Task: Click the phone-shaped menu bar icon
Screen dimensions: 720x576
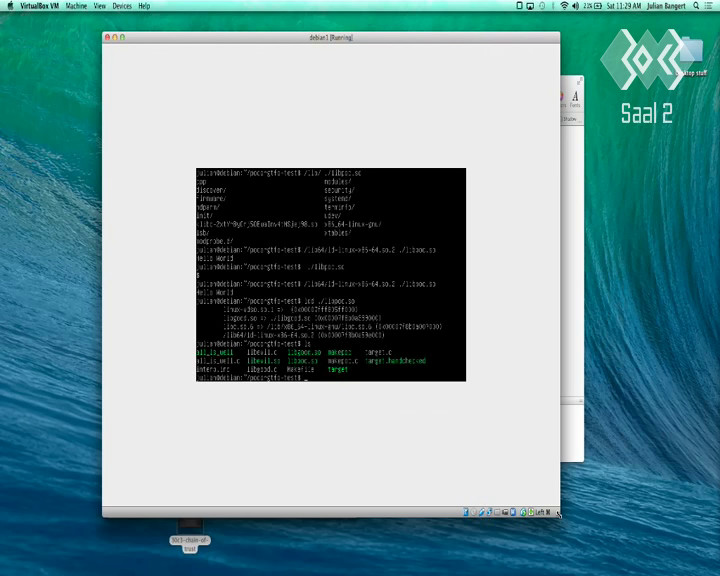Action: (519, 6)
